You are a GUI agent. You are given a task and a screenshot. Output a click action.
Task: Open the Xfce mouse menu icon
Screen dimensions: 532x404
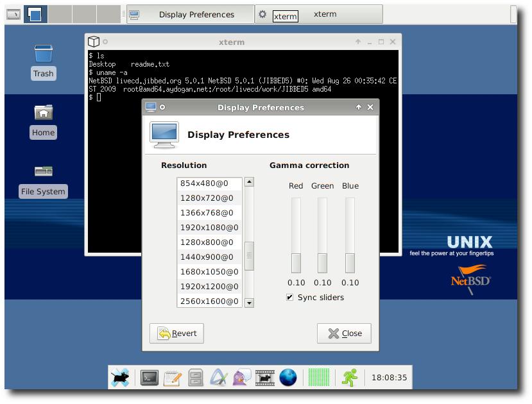coord(120,378)
